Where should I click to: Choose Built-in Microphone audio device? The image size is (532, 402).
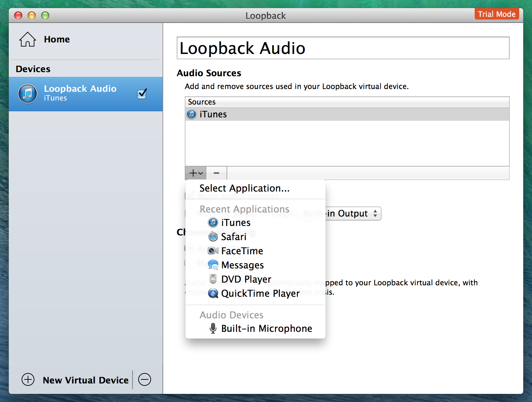pos(256,328)
